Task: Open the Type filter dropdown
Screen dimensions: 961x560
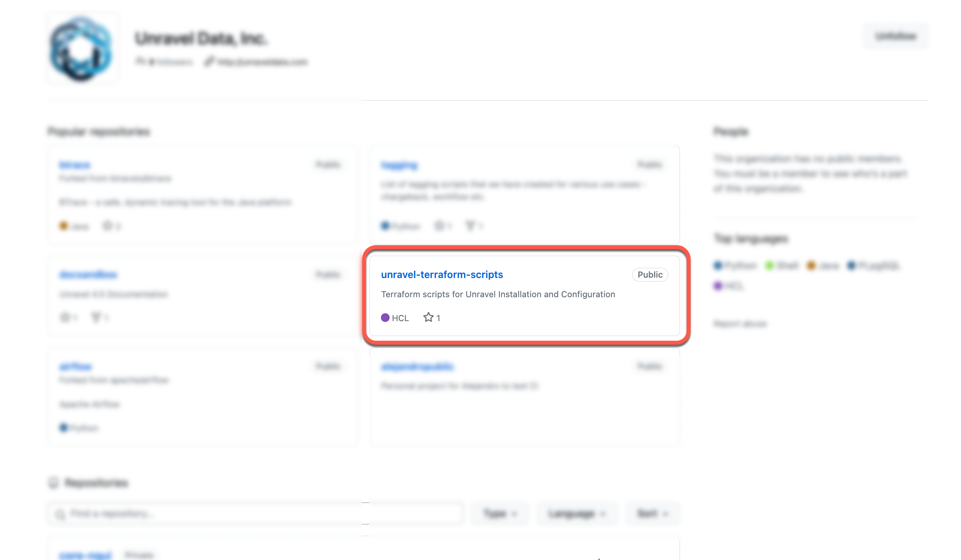Action: coord(500,513)
